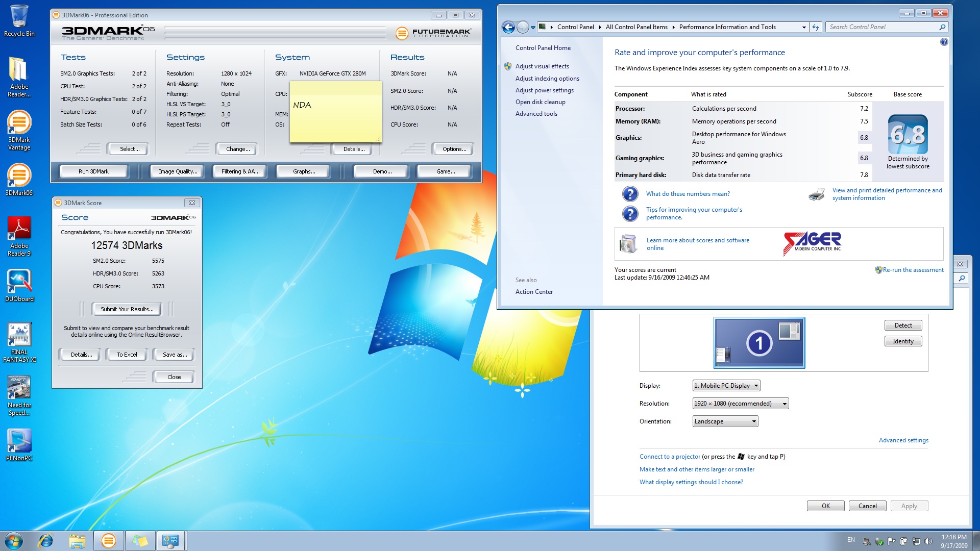Image resolution: width=980 pixels, height=551 pixels.
Task: Open Internet Explorer from the taskbar
Action: (x=46, y=541)
